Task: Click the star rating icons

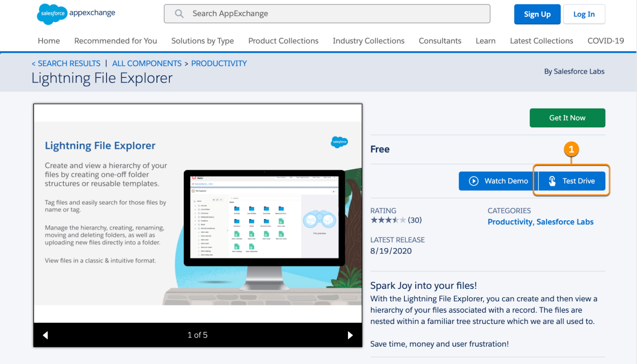Action: [388, 220]
